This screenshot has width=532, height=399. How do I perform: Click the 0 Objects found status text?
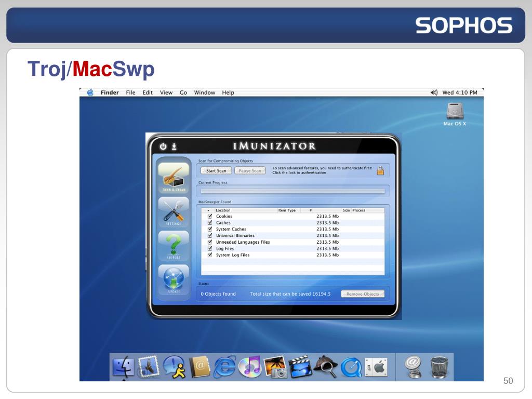pos(218,294)
